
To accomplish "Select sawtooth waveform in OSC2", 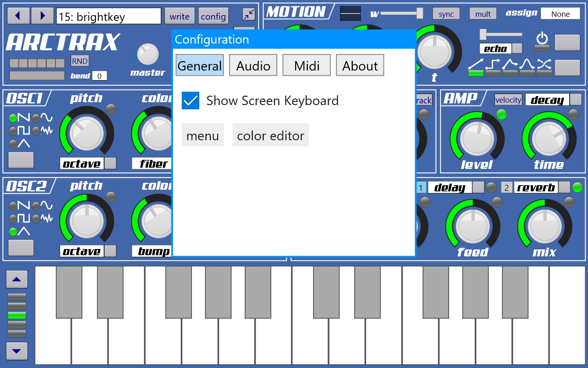I will click(x=20, y=205).
